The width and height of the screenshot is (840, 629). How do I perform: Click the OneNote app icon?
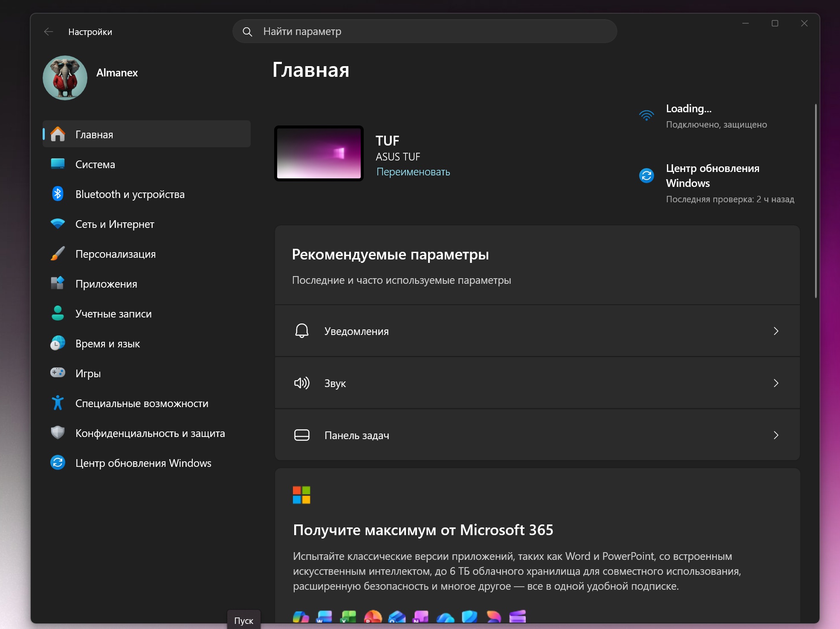click(x=420, y=617)
